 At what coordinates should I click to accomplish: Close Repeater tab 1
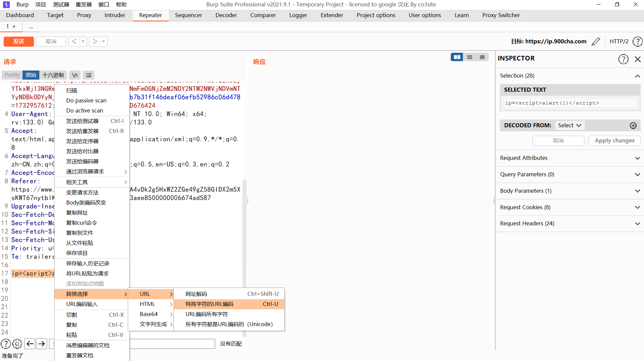(x=14, y=26)
